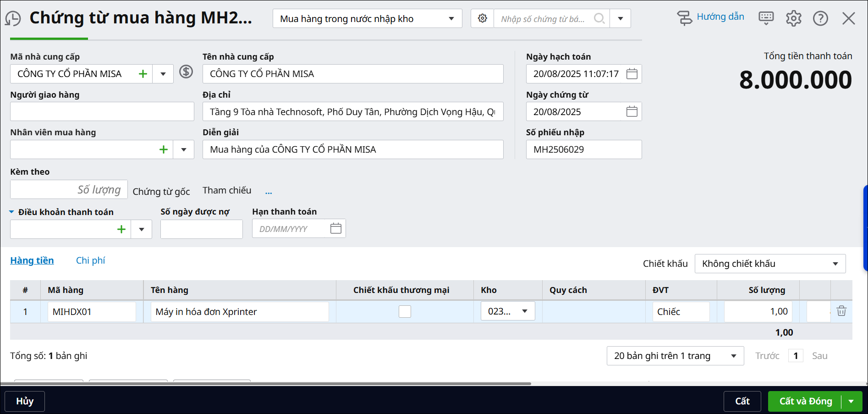Click the magnifier search icon
Viewport: 868px width, 414px height.
click(x=599, y=18)
